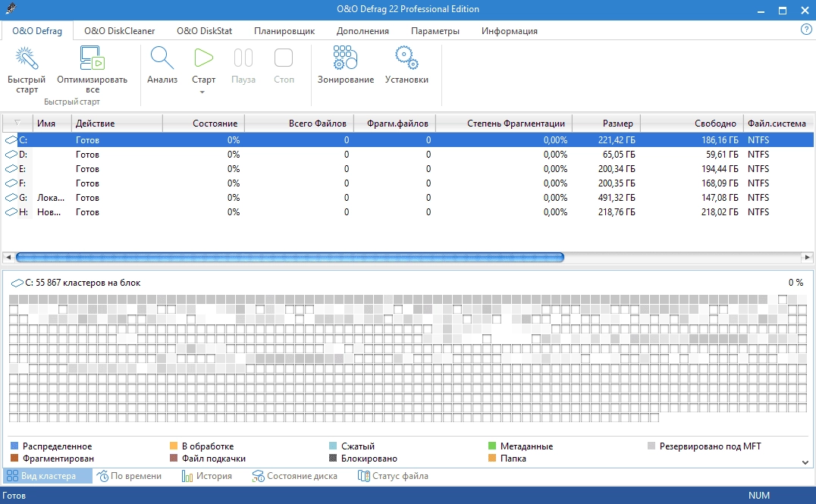Open the Планировщик tab
This screenshot has height=504, width=816.
coord(284,30)
